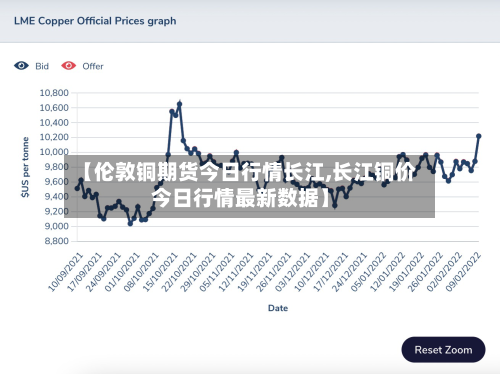Click the 'Bid' legend label
The width and height of the screenshot is (500, 374).
tap(42, 66)
